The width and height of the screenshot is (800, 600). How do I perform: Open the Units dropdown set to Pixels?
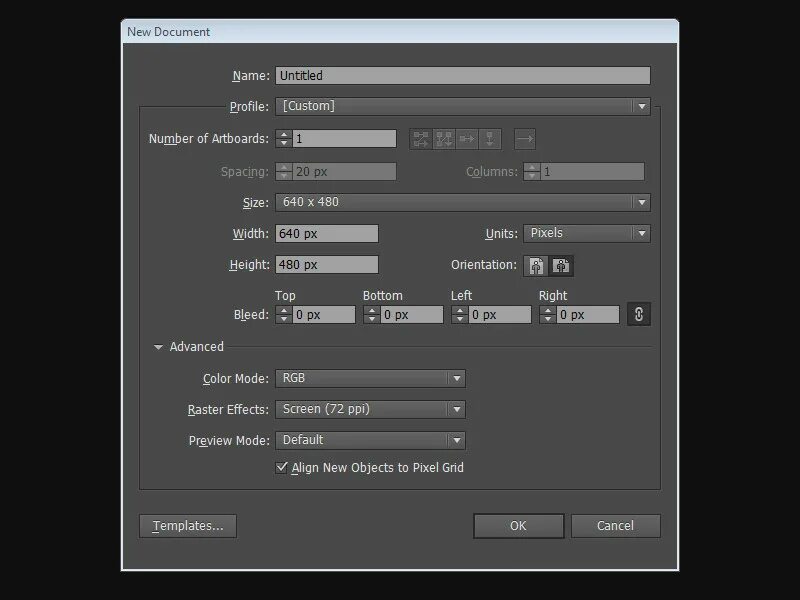point(587,233)
